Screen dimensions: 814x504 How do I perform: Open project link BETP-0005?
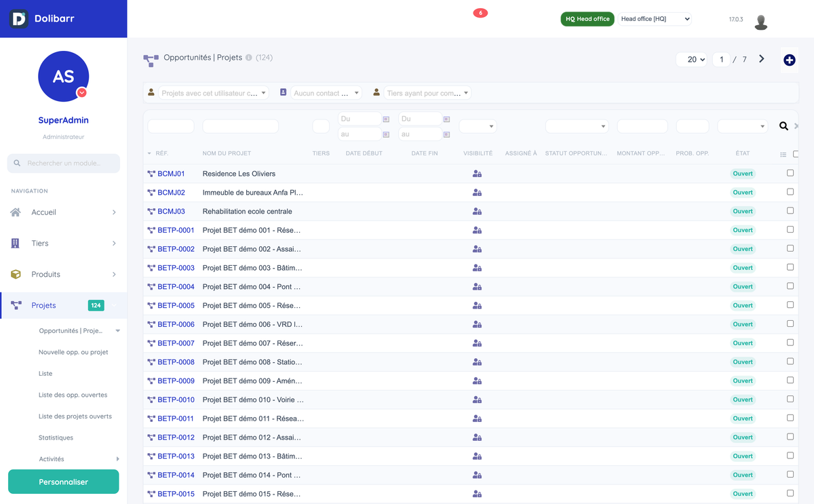(x=176, y=305)
